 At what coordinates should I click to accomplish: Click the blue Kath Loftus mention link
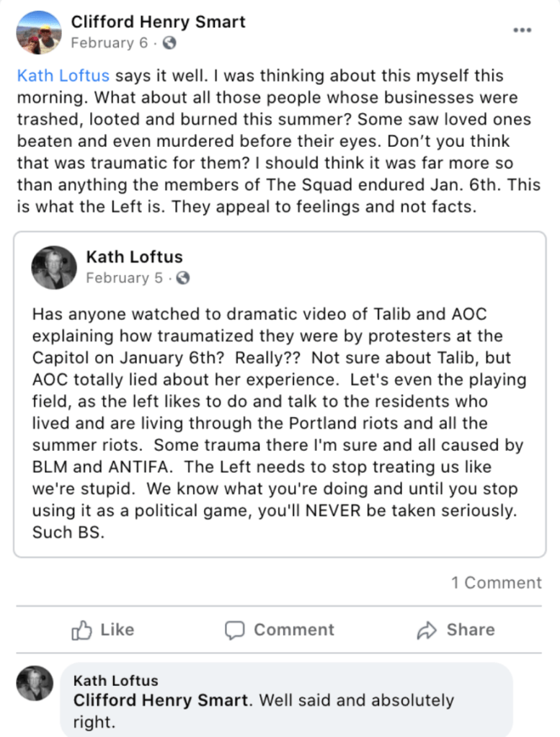click(63, 76)
